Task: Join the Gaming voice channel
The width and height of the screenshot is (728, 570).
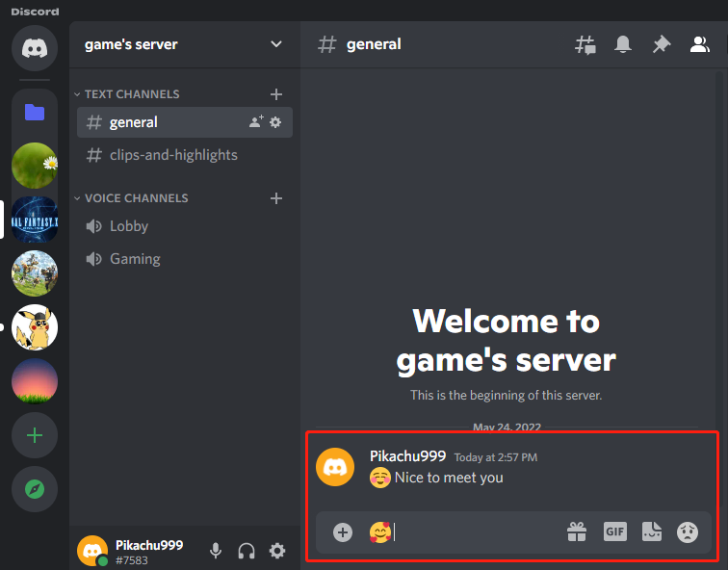Action: click(185, 259)
